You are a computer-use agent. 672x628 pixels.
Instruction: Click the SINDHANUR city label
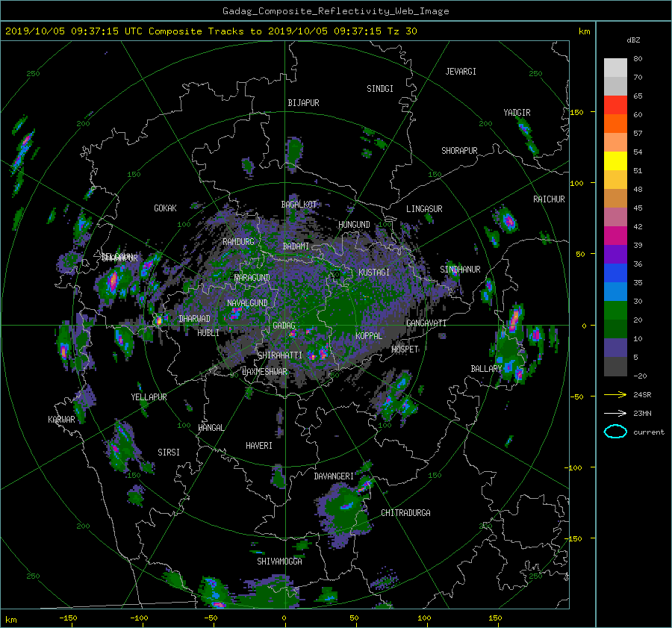tap(460, 270)
